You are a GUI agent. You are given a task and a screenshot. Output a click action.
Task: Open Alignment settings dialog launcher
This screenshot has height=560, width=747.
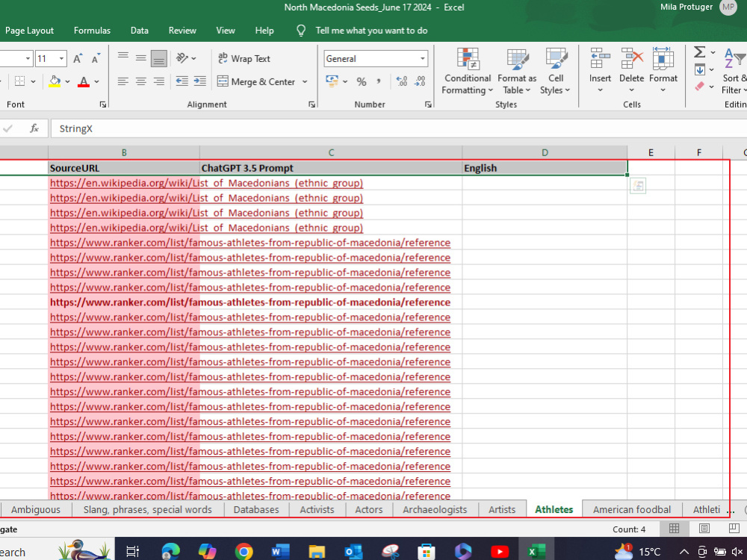click(x=312, y=105)
